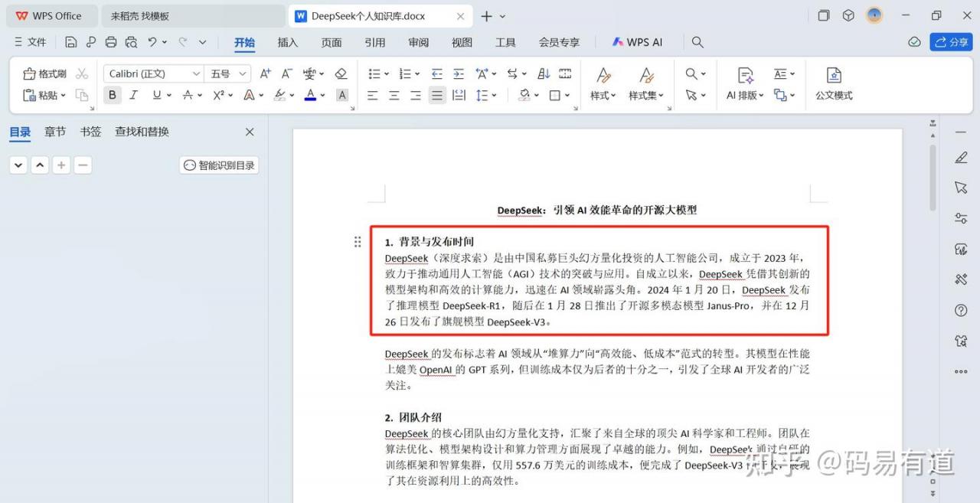Click the font color A swatch

[310, 95]
